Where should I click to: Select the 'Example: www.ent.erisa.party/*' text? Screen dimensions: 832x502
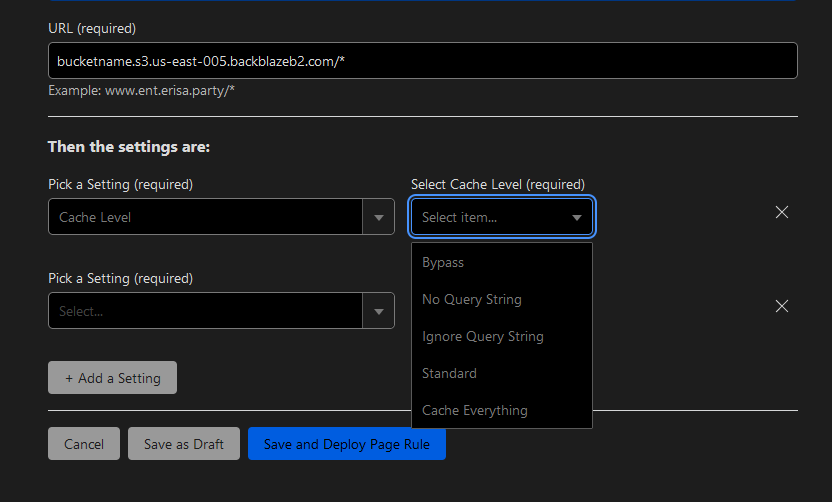(x=142, y=91)
